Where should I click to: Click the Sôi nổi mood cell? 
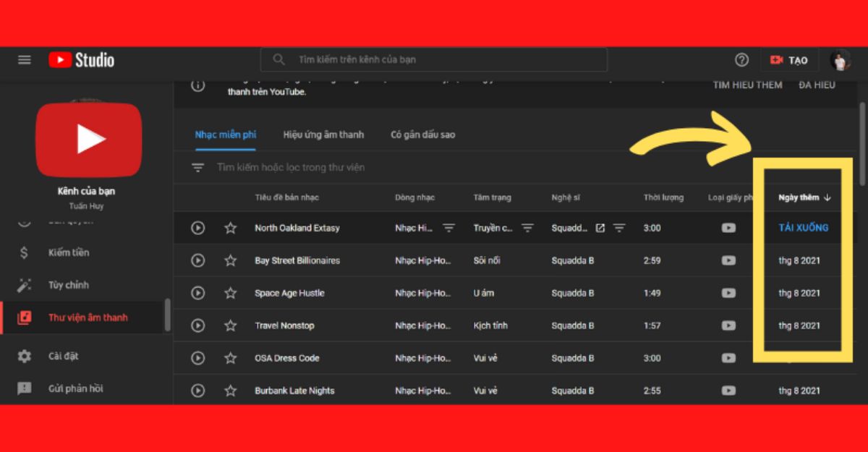click(x=488, y=260)
